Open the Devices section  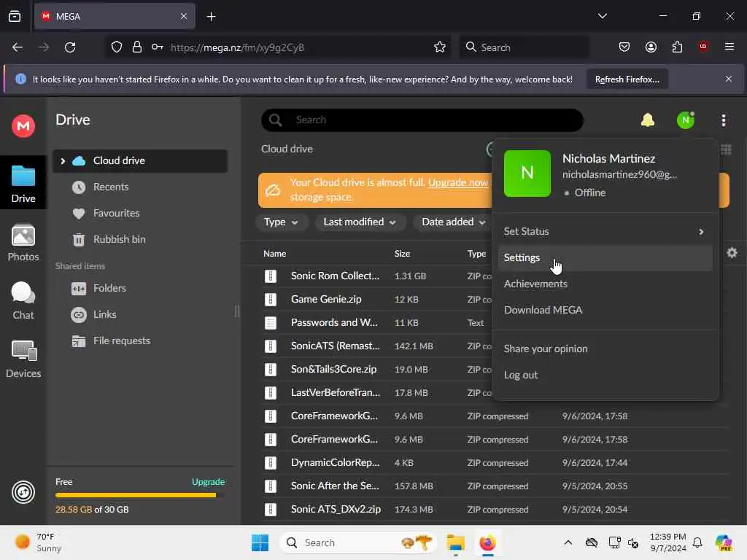click(23, 359)
